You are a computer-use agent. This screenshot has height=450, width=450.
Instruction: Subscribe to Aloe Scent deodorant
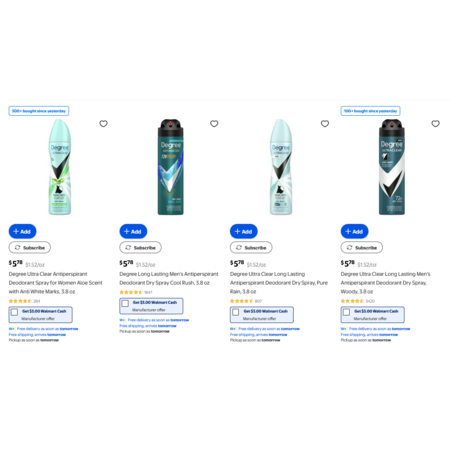(30, 248)
